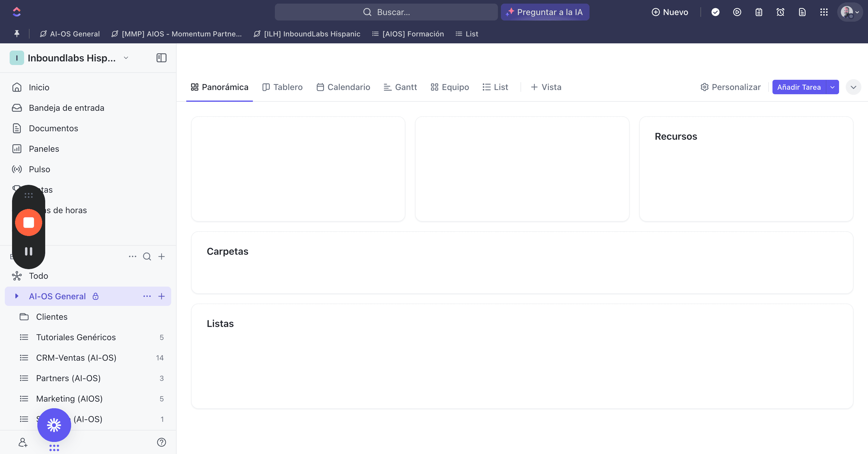This screenshot has height=454, width=868.
Task: Pause the screen recording
Action: click(29, 251)
